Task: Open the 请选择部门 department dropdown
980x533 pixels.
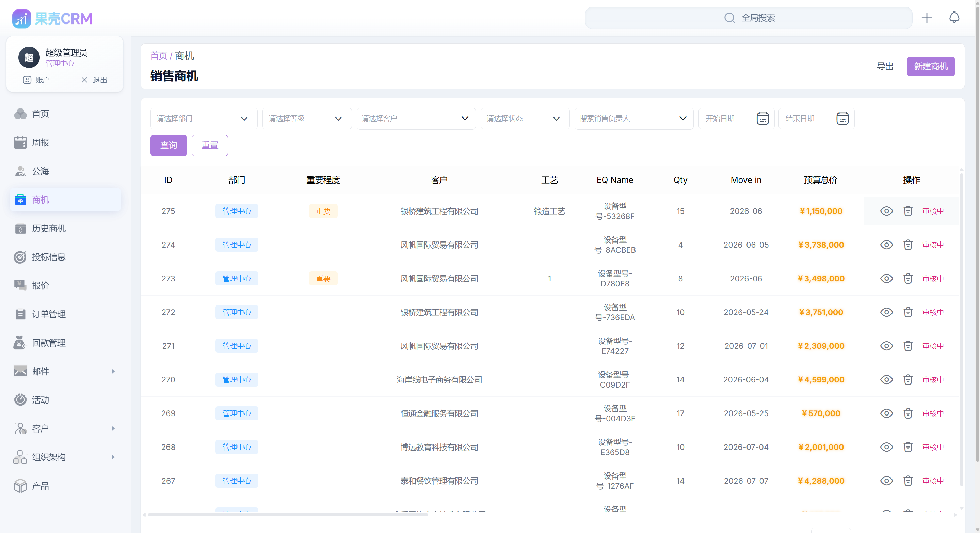Action: (x=204, y=119)
